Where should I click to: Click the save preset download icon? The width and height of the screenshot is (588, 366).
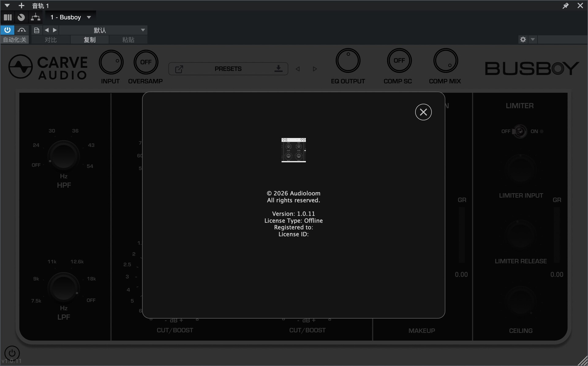[278, 69]
